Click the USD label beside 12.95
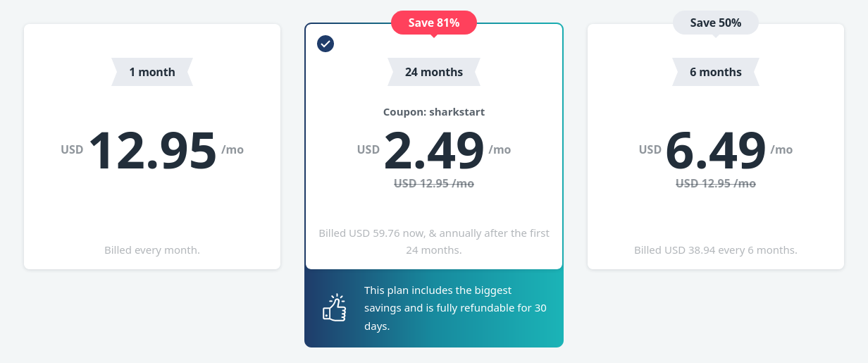Screen dimensions: 868x363 pos(72,149)
